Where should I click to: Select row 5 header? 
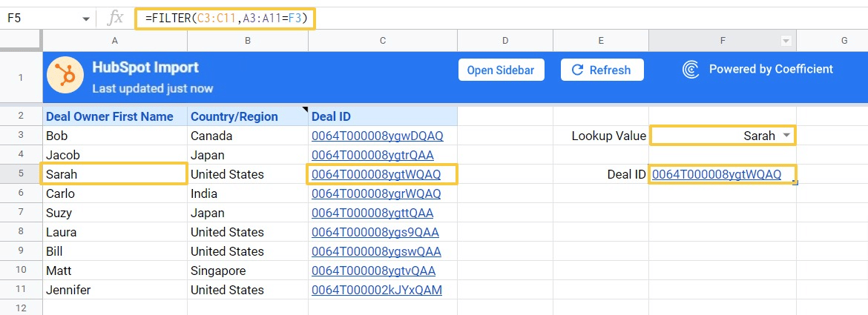click(x=21, y=174)
